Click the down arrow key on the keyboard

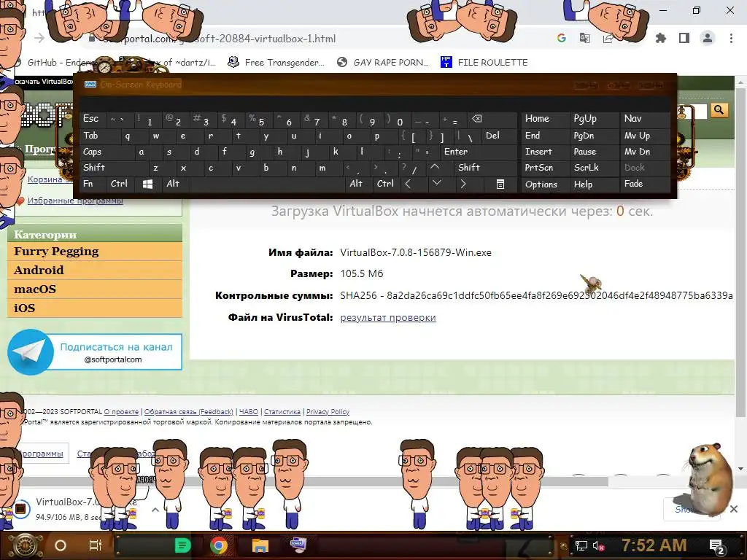436,184
